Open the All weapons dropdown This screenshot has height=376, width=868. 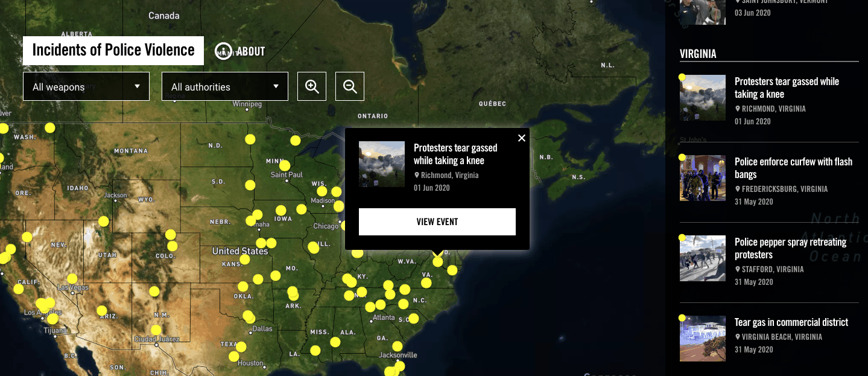click(x=86, y=86)
